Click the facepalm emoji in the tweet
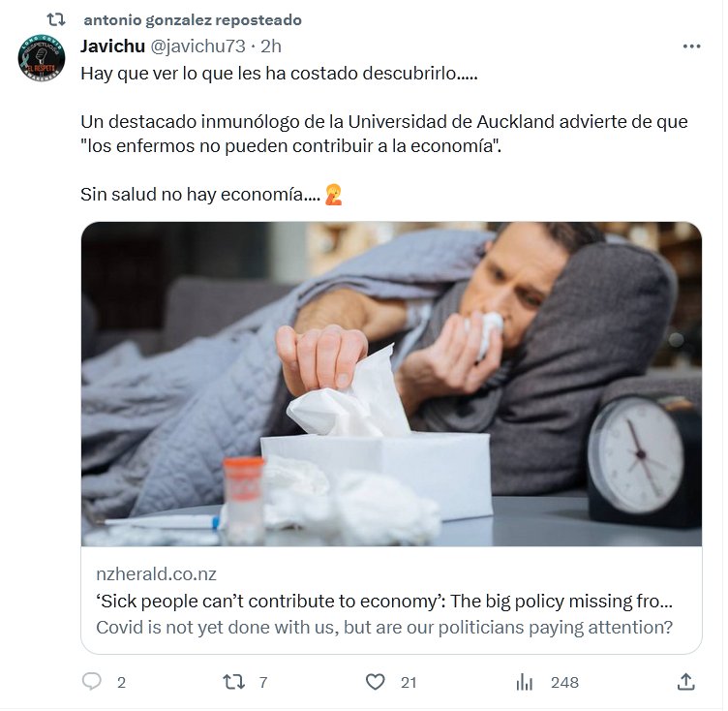Image resolution: width=728 pixels, height=711 pixels. [x=333, y=195]
